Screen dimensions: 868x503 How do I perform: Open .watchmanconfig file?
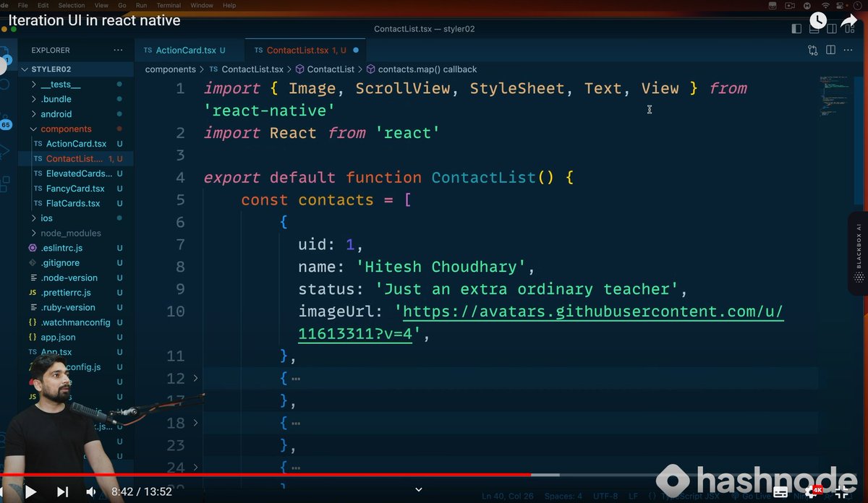(75, 322)
